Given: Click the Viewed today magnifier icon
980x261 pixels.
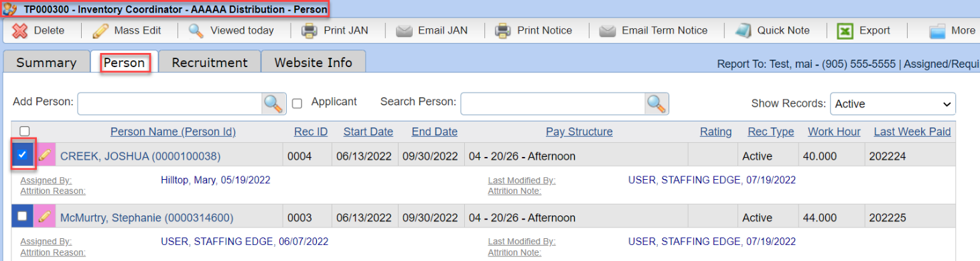Looking at the screenshot, I should point(196,30).
